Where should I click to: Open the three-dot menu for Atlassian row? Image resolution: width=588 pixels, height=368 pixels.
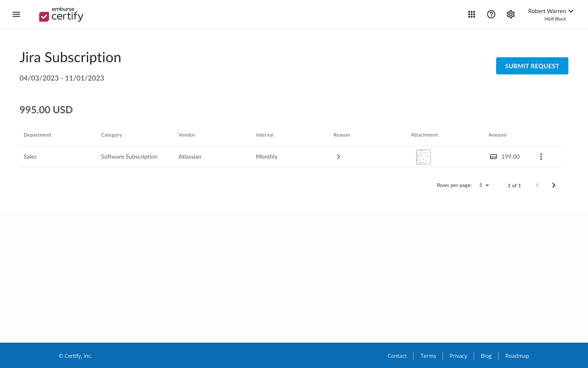[541, 157]
